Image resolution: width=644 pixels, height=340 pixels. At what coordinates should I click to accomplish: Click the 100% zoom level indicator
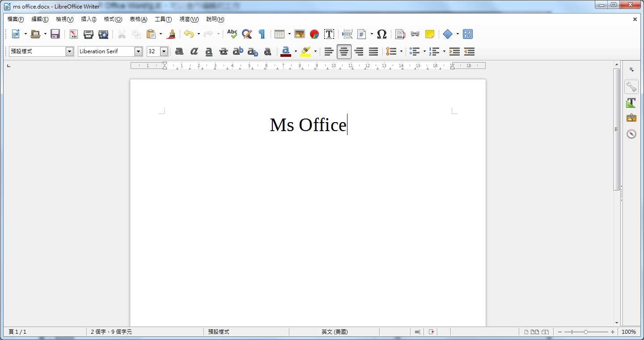point(628,332)
